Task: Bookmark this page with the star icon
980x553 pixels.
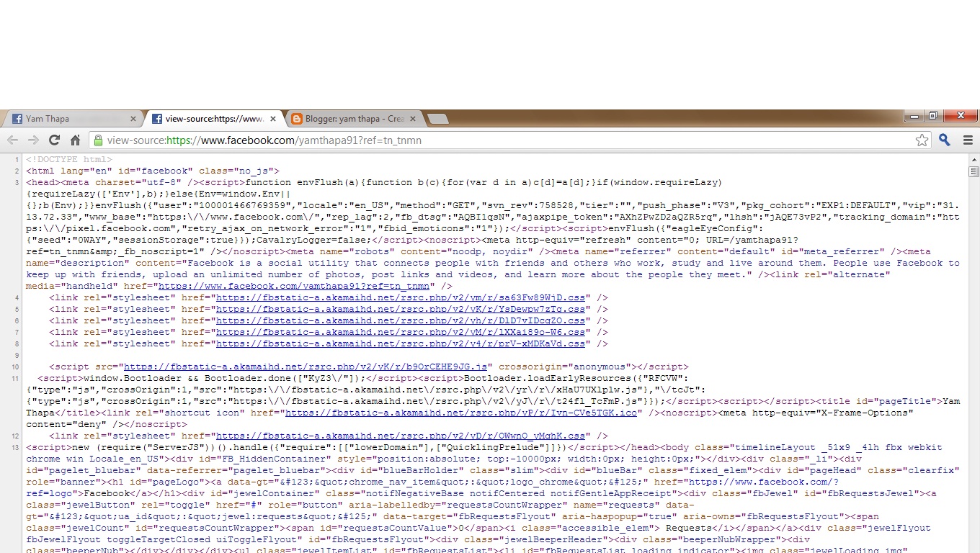Action: [922, 140]
